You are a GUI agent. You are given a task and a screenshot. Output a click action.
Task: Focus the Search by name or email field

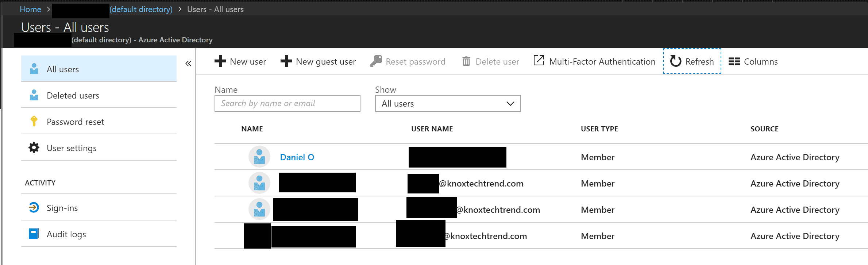point(288,103)
